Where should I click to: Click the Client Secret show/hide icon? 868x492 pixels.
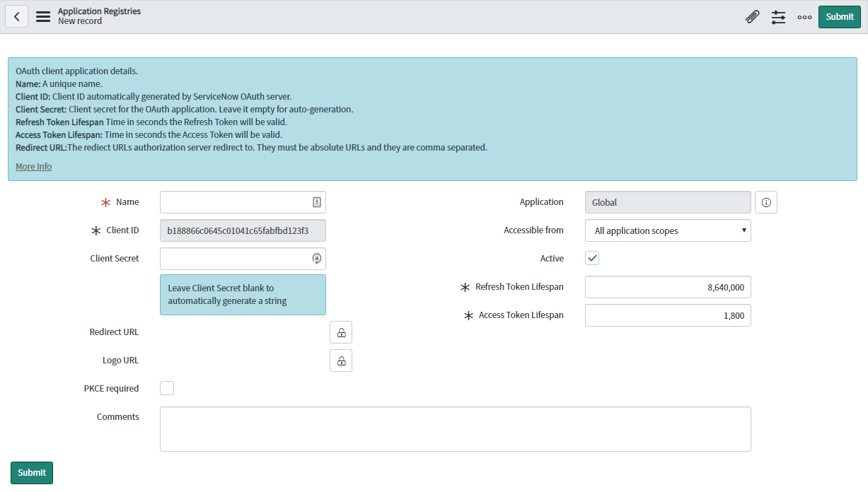pos(317,259)
